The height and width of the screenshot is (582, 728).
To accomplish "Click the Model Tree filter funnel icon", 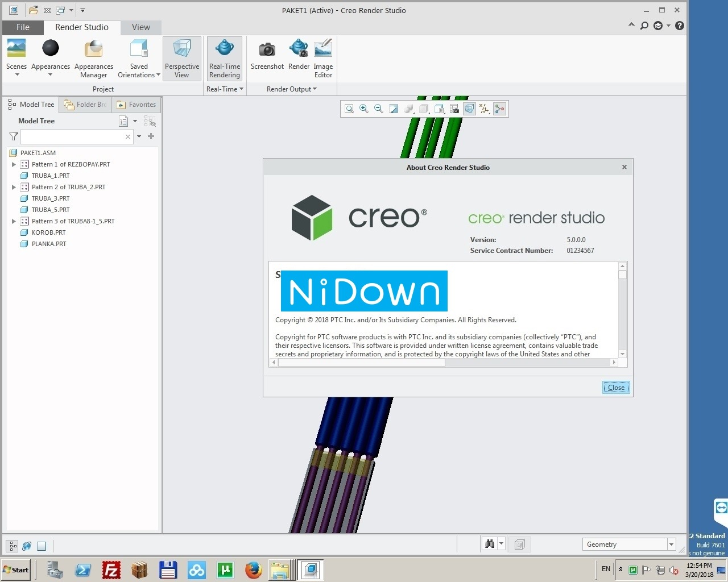I will [x=14, y=136].
